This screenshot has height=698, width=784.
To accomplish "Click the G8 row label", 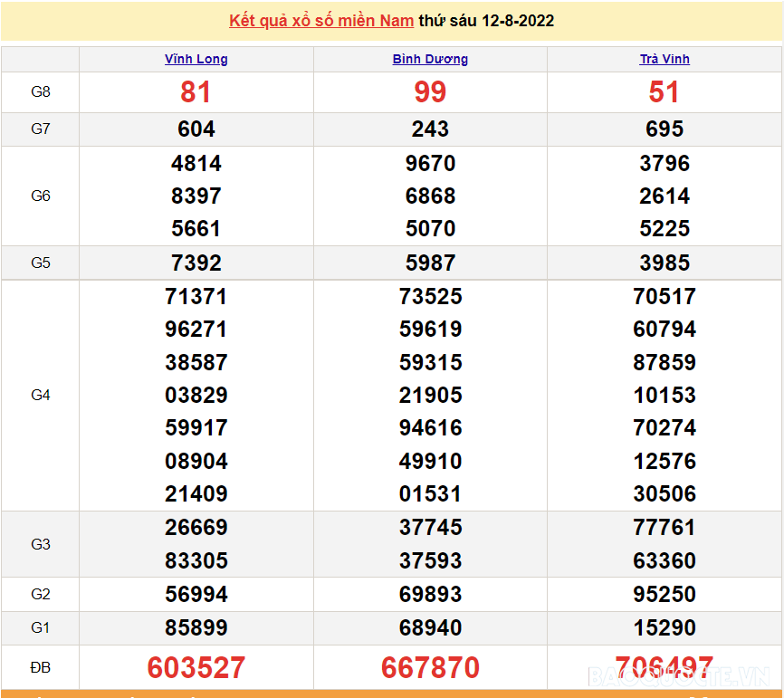I will click(41, 92).
